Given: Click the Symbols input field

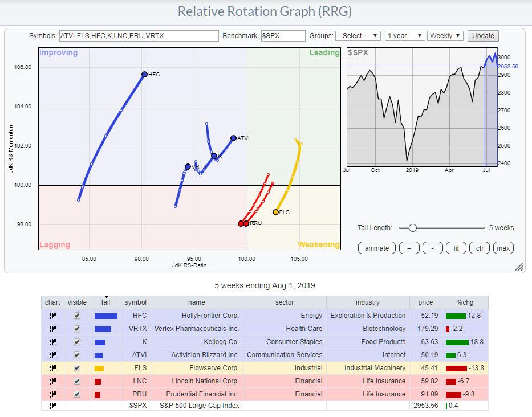Looking at the screenshot, I should coord(139,36).
